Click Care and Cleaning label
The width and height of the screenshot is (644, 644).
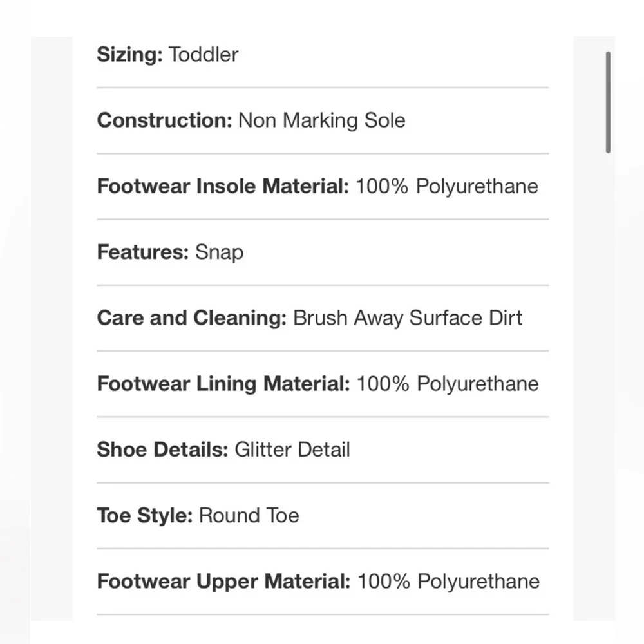click(x=192, y=318)
